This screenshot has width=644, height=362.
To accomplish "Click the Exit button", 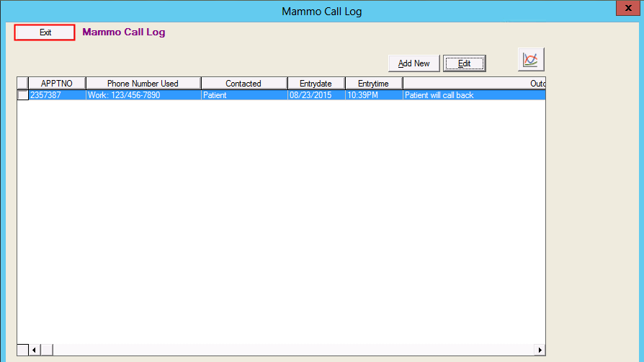I will (x=45, y=32).
